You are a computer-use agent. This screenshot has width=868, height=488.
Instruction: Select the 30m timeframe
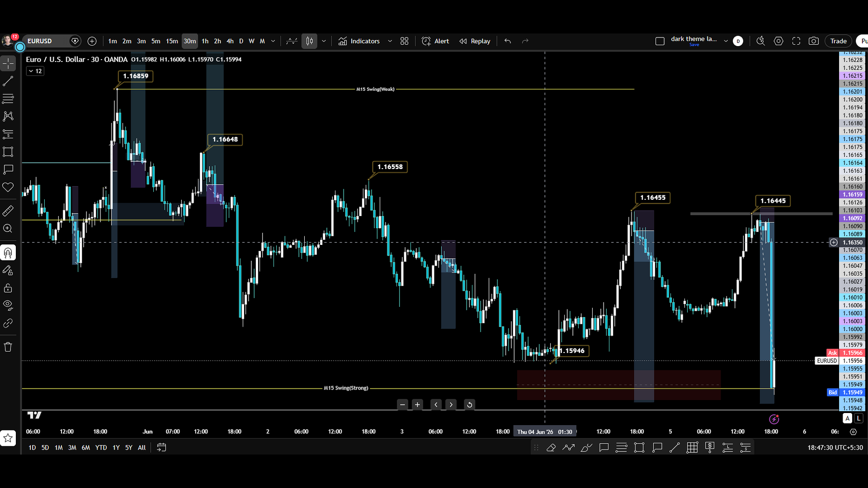pos(190,41)
